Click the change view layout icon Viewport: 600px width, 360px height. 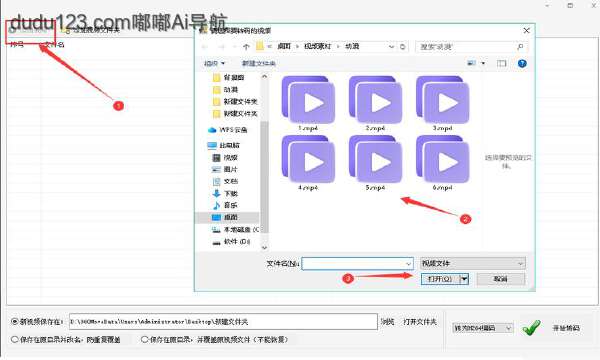point(471,64)
